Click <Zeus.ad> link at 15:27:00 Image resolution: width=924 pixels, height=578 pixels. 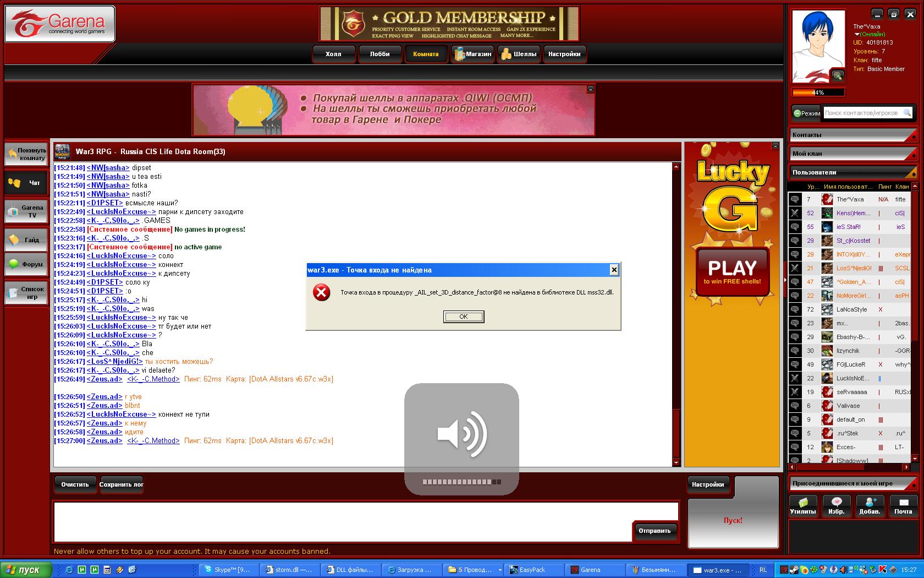105,441
